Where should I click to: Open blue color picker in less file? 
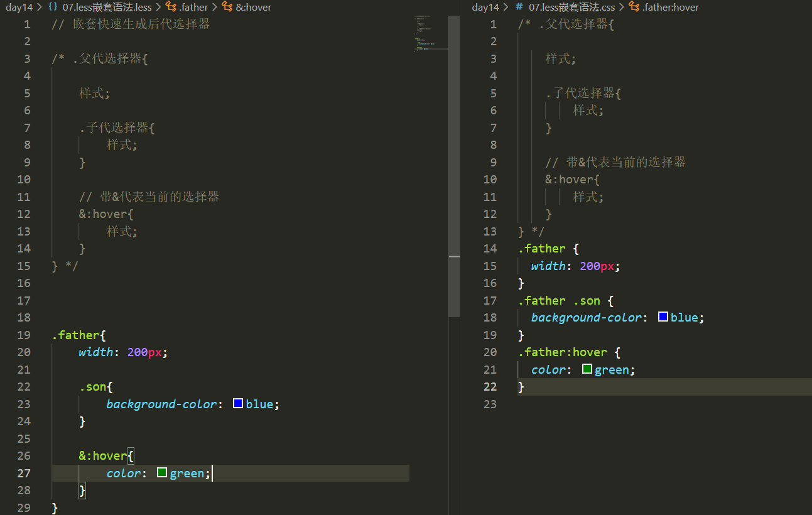pyautogui.click(x=238, y=403)
